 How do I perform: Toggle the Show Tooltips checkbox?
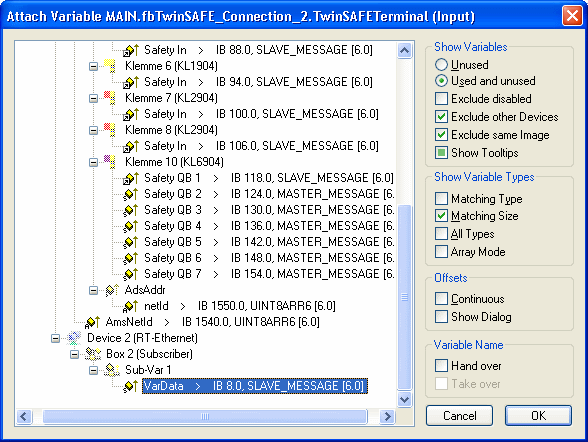pyautogui.click(x=441, y=153)
